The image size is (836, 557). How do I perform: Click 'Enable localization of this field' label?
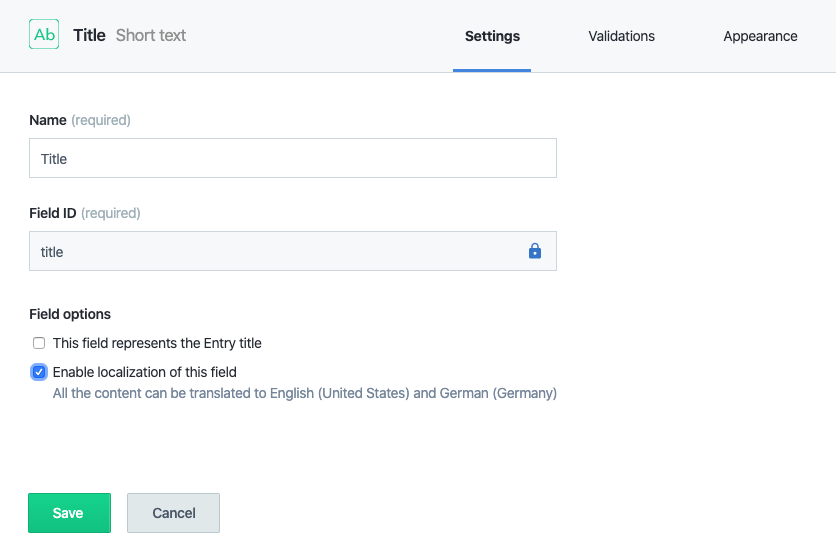(145, 373)
